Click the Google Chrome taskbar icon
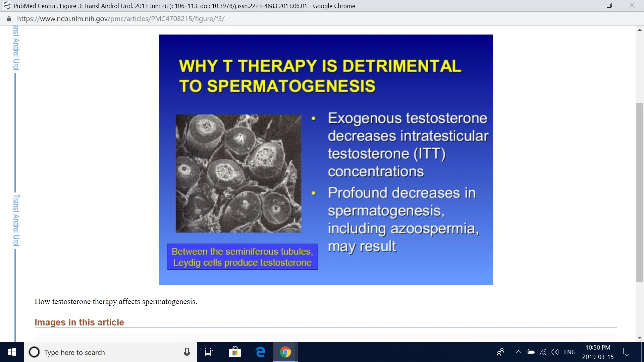644x362 pixels. [x=285, y=352]
